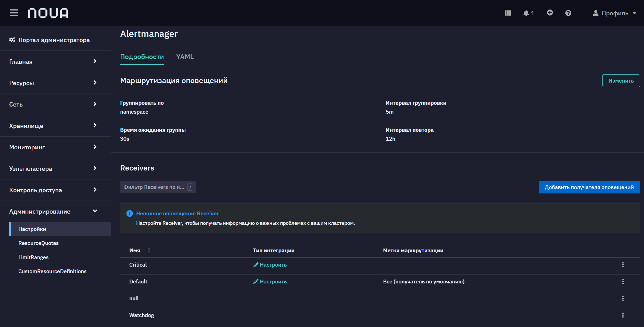Switch to the YAML tab
Image resolution: width=644 pixels, height=327 pixels.
185,57
